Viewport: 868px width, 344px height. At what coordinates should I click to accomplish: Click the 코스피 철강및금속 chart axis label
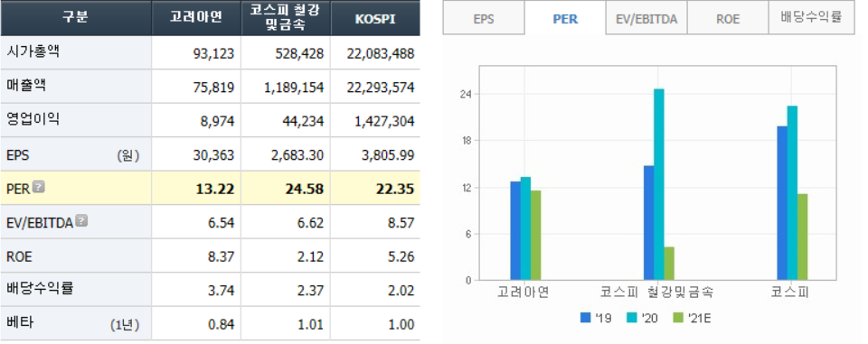(x=657, y=292)
